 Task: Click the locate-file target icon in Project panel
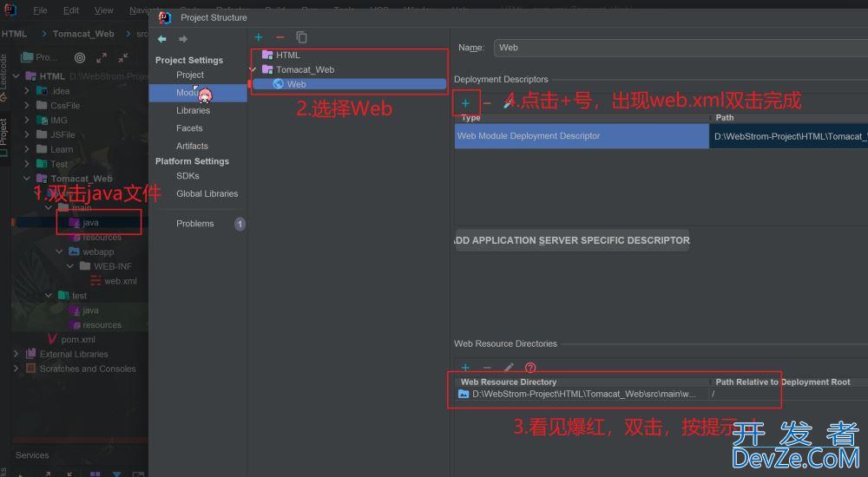[80, 57]
